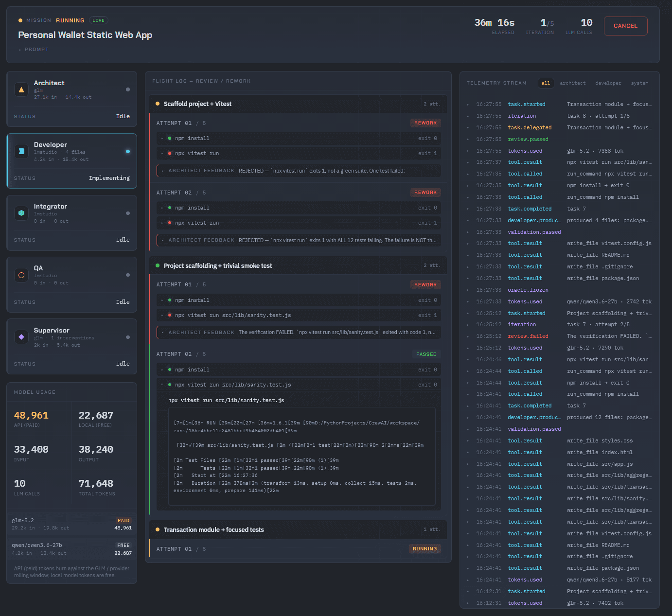Expand the 16:27:55 review.passed telemetry row
This screenshot has width=672, height=616.
point(559,139)
